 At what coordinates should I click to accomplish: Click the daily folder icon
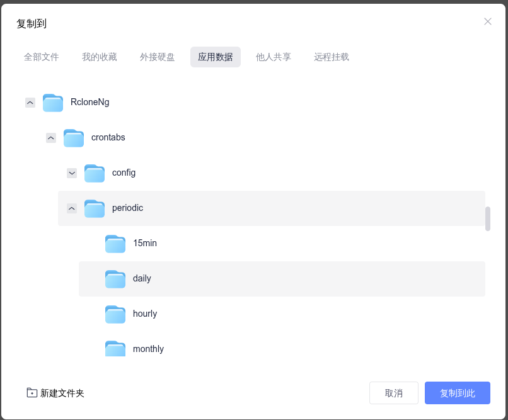(x=115, y=279)
